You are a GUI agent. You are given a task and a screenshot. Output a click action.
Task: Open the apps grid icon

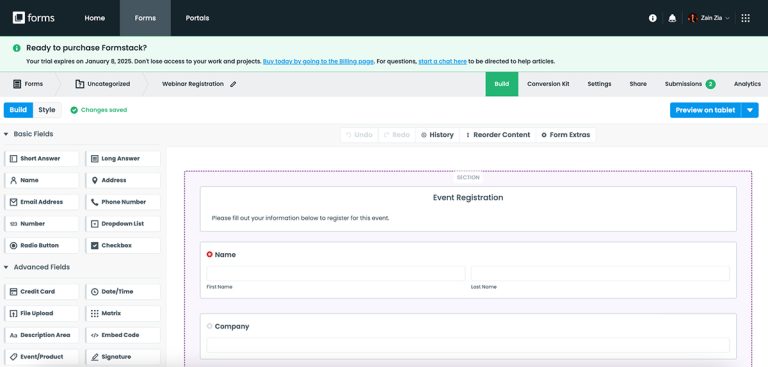[x=745, y=18]
